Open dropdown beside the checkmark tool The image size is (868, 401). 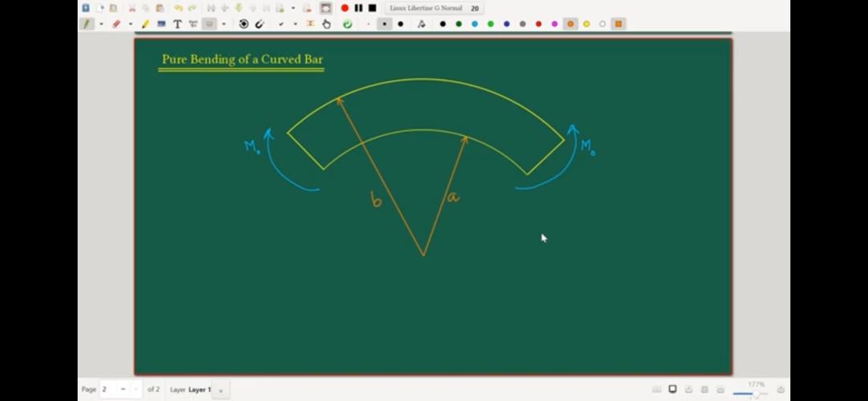point(295,24)
